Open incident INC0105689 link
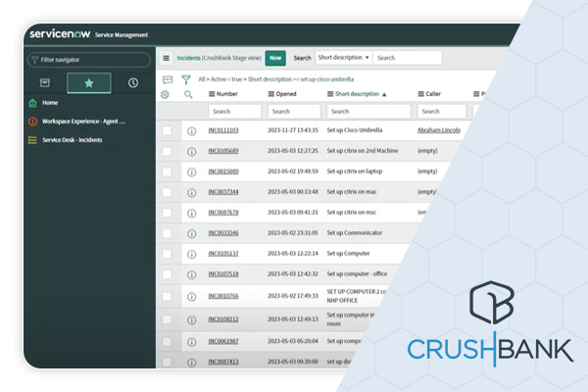Screen dimensions: 588x392 [x=223, y=151]
